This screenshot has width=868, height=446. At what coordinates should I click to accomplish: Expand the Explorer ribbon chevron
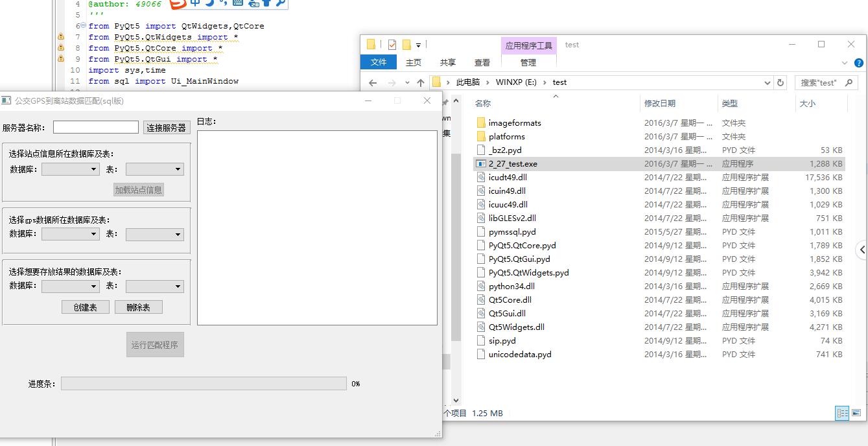[845, 63]
